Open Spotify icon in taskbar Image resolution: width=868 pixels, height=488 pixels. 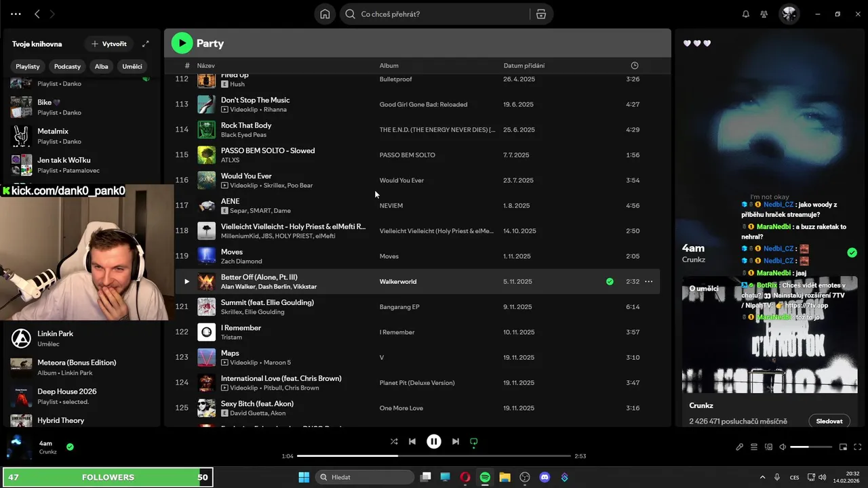pos(485,477)
